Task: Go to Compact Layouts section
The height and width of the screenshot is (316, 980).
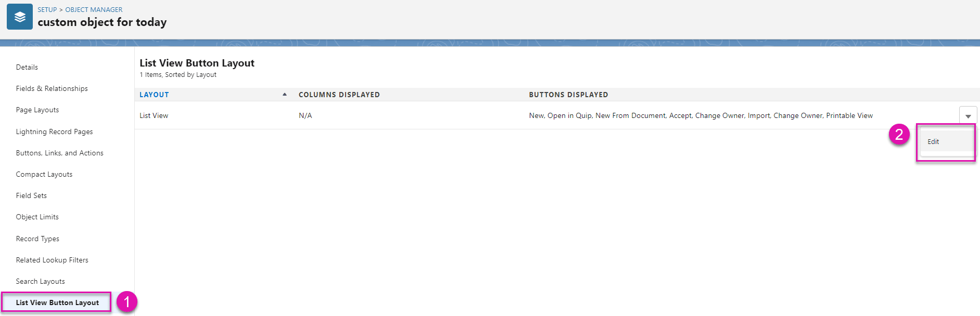Action: pos(44,175)
